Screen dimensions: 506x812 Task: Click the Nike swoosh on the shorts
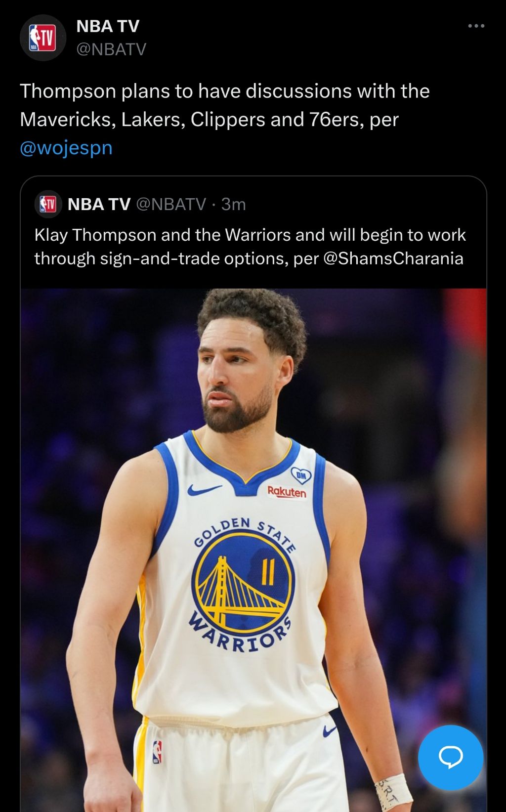coord(330,730)
